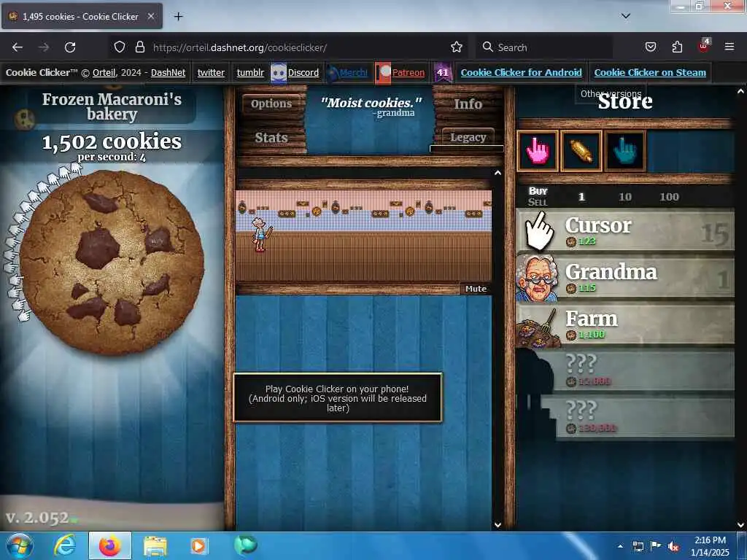Select Sell mode in the store

coord(538,202)
